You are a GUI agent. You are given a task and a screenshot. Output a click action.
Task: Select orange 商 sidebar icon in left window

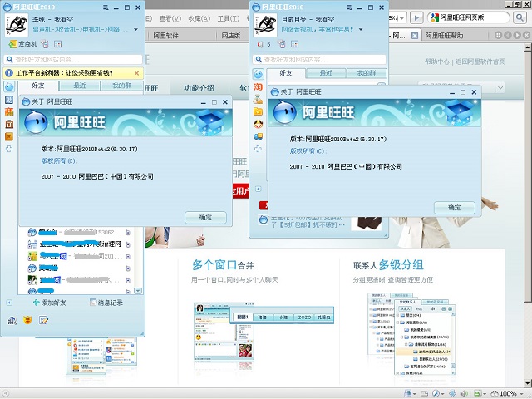pyautogui.click(x=9, y=111)
